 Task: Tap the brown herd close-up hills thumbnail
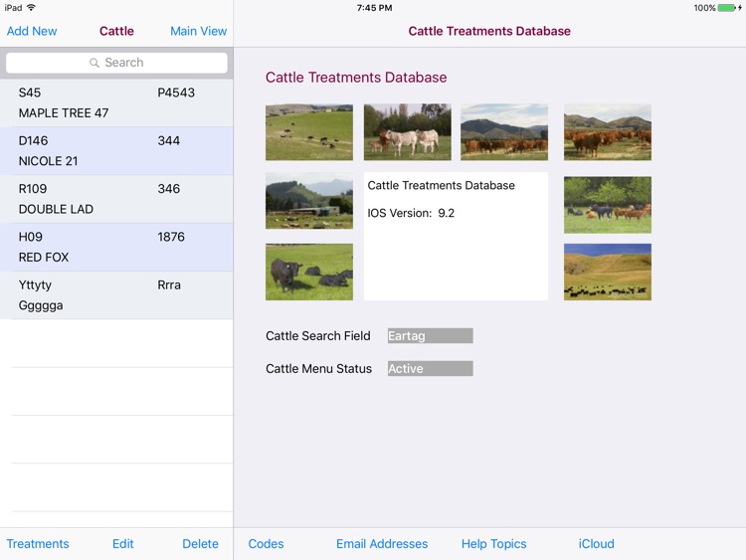pyautogui.click(x=608, y=132)
